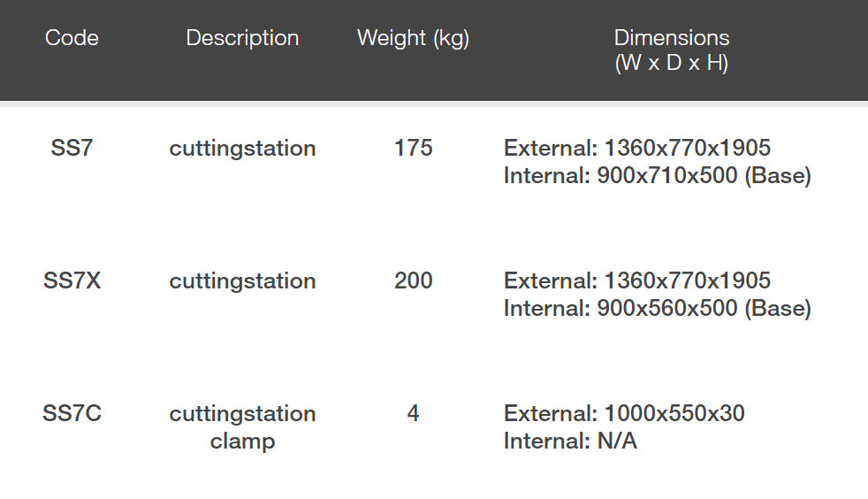868x499 pixels.
Task: Select the SS7X product code
Action: [72, 280]
